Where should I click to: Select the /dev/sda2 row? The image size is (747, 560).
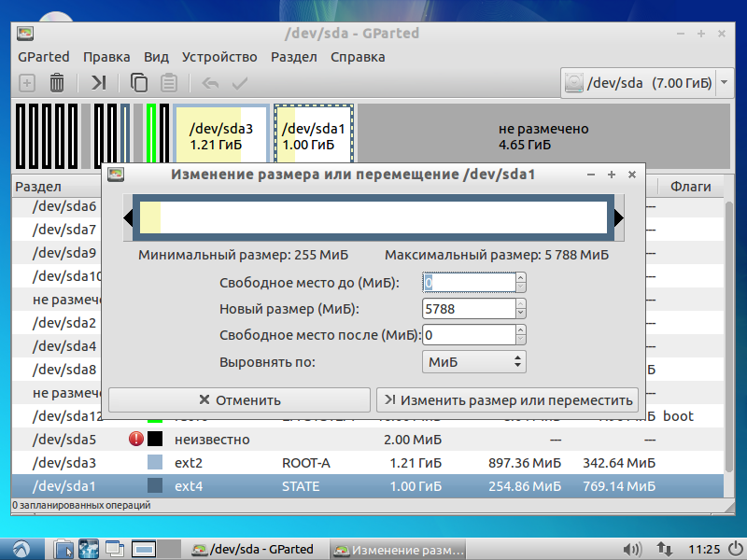point(57,323)
